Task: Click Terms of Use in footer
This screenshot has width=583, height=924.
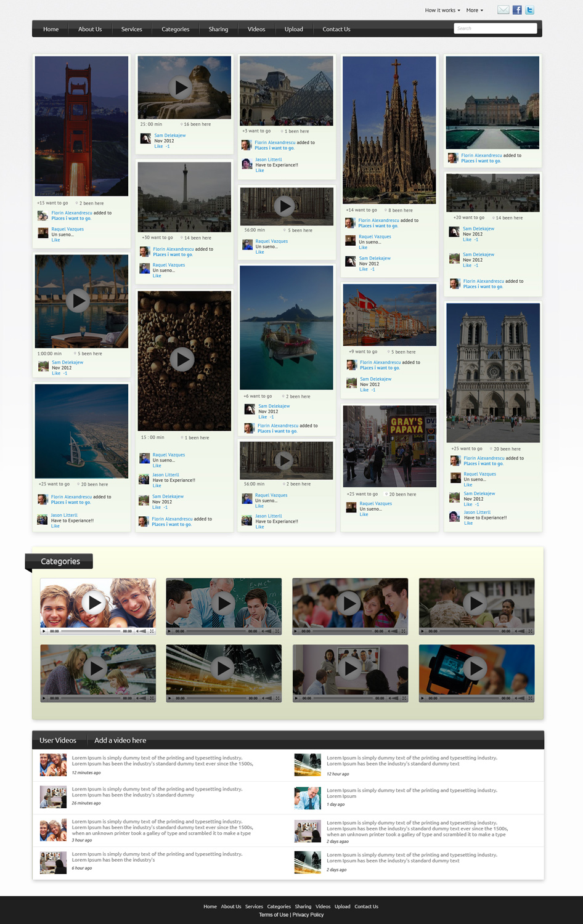Action: click(x=274, y=915)
